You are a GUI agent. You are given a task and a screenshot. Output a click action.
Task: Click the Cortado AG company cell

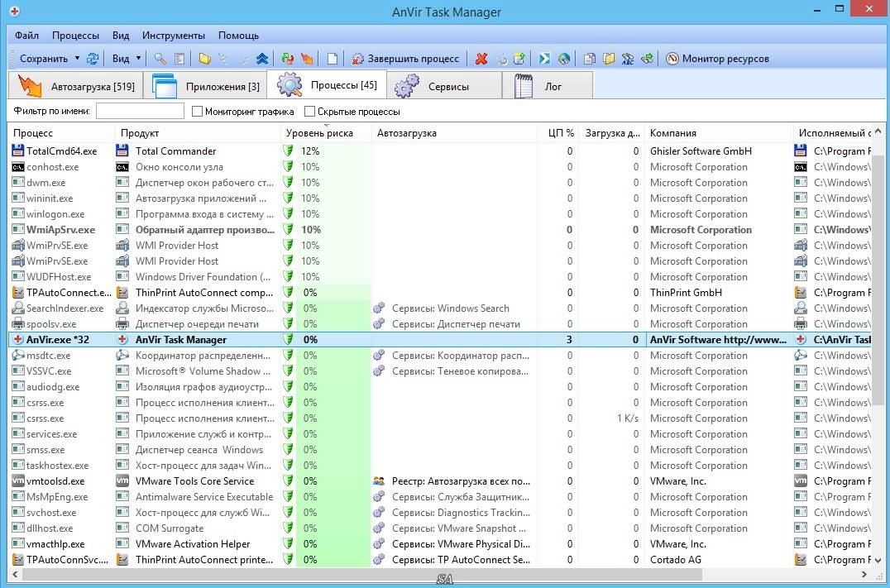[x=676, y=560]
